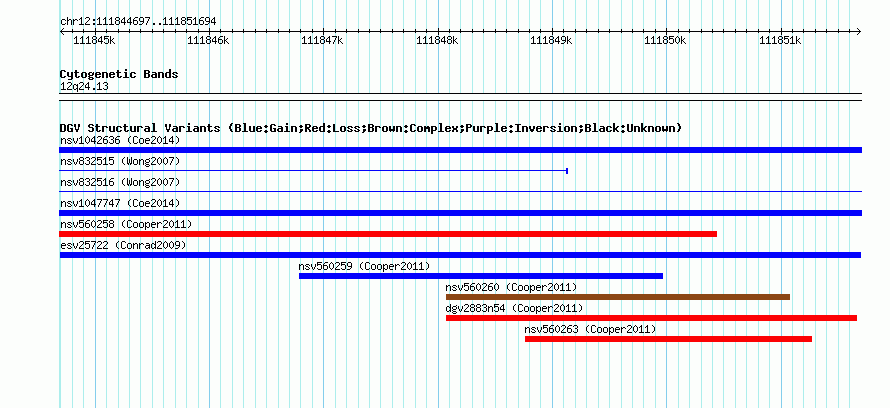Select the esv25722 blue gain bar
Image resolution: width=890 pixels, height=408 pixels.
[460, 255]
